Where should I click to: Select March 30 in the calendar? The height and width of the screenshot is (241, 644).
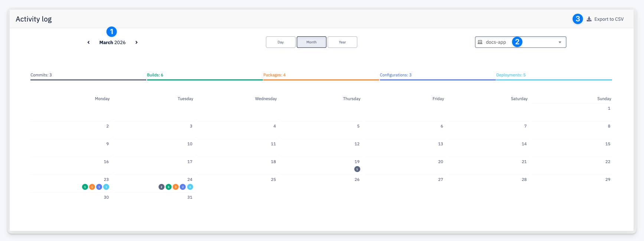[106, 197]
